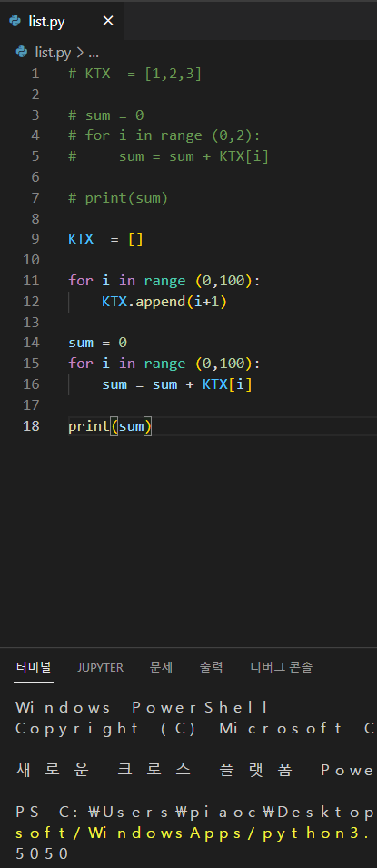Switch to the 문제 panel tab
The width and height of the screenshot is (377, 868).
coord(161,667)
